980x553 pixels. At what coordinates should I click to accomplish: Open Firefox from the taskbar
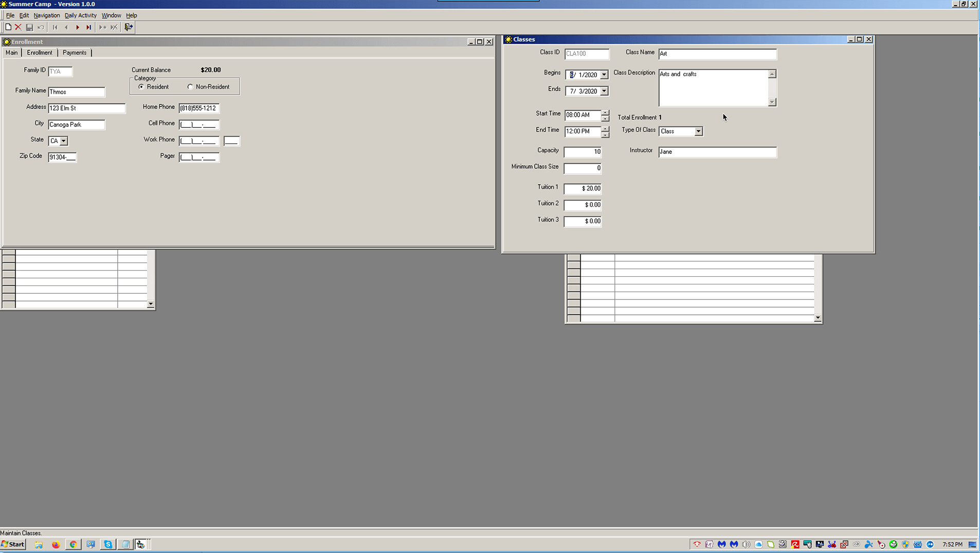click(x=56, y=544)
